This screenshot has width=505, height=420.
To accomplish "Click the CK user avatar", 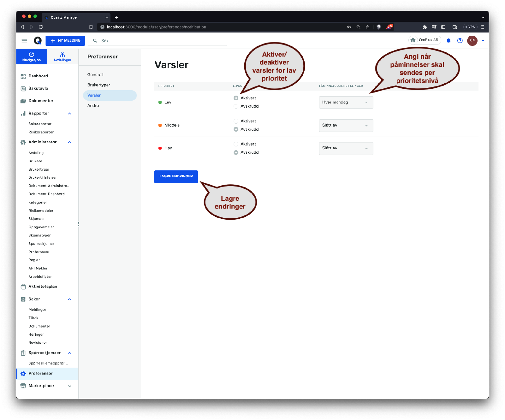I will (472, 40).
